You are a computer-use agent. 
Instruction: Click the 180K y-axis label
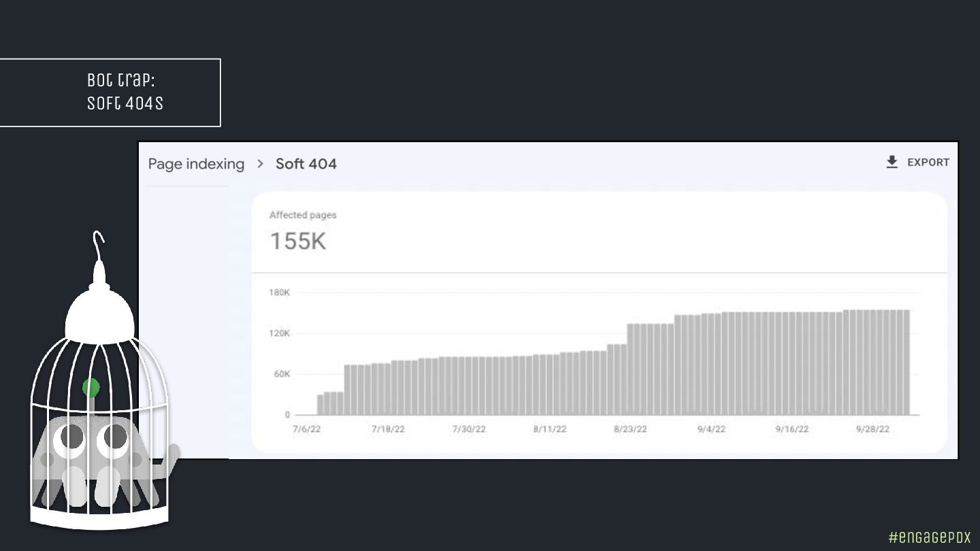pos(279,293)
